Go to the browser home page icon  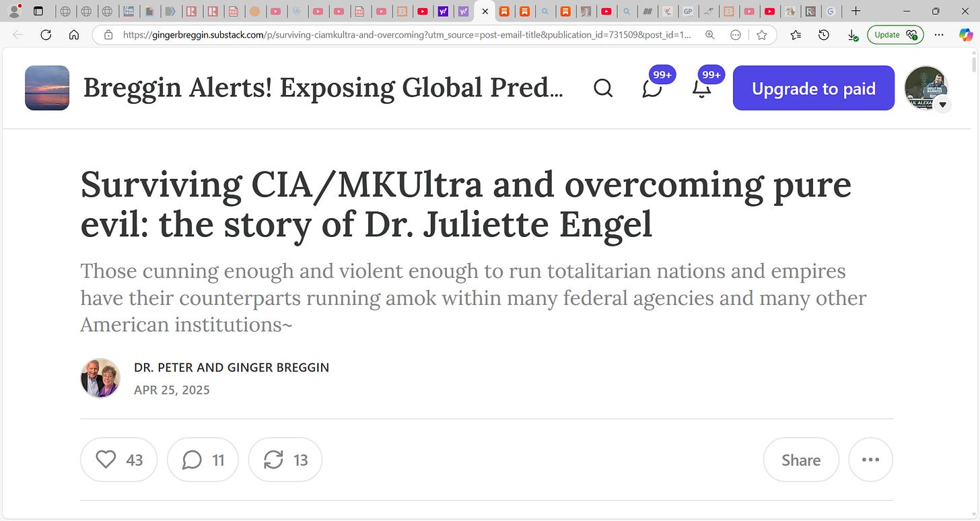coord(74,35)
